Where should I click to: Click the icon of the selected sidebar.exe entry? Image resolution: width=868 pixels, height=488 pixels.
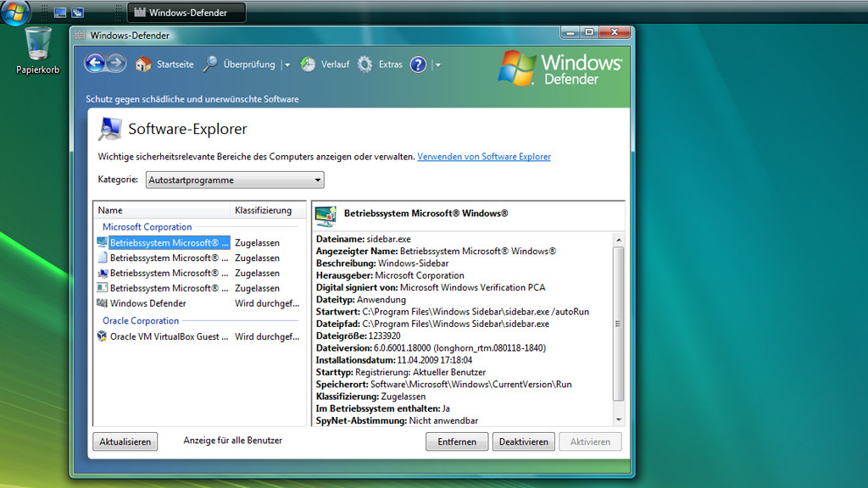click(x=102, y=242)
